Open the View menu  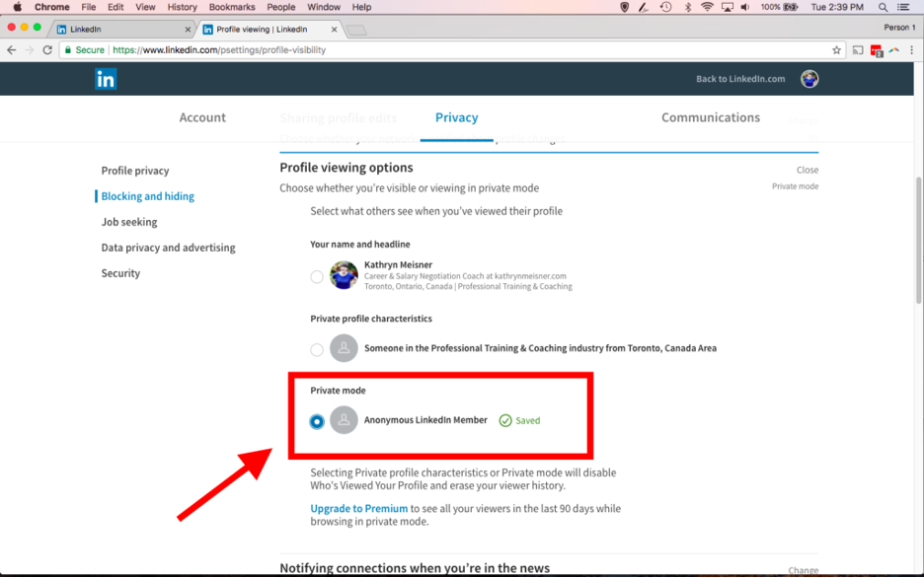coord(145,7)
